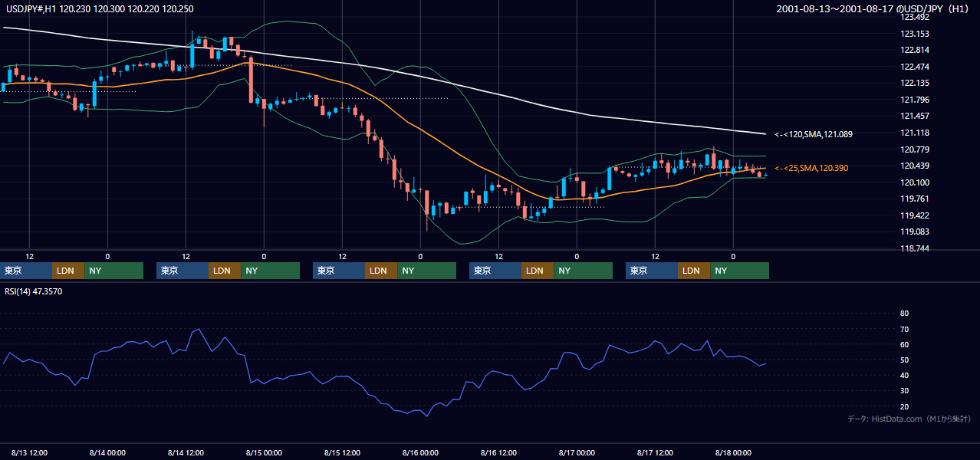Click price axis value 119.761
Screen dimensions: 980x460
916,199
